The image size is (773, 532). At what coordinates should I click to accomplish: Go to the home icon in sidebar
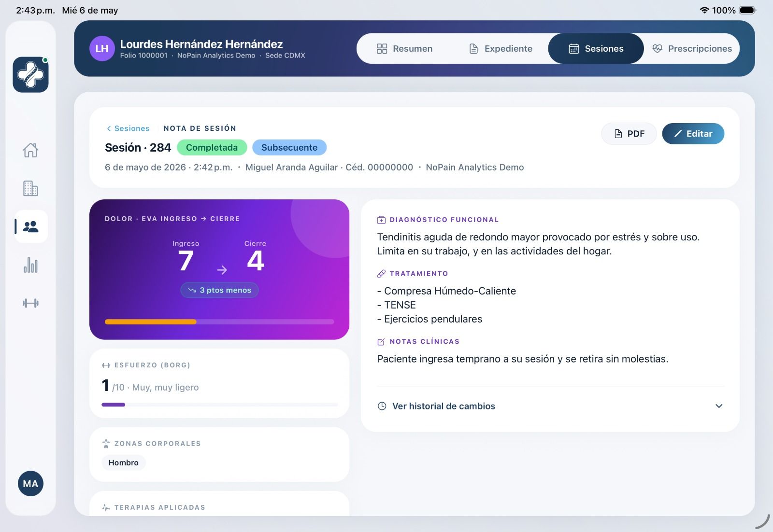[30, 150]
